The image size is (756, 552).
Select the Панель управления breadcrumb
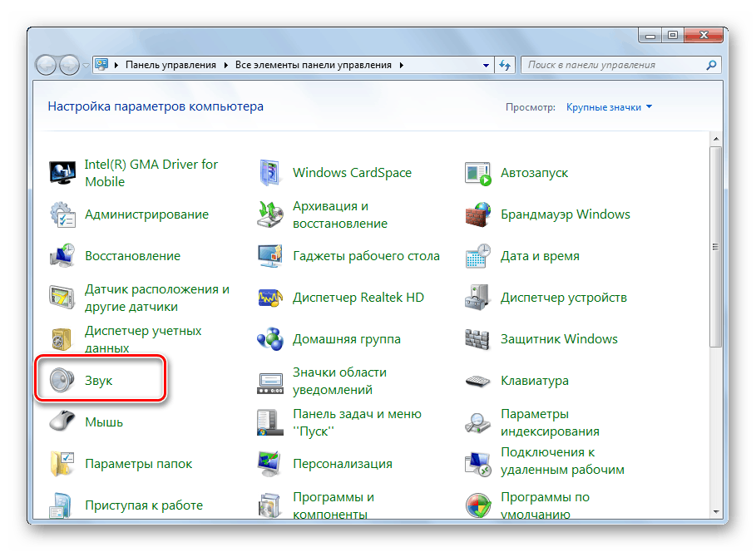click(x=170, y=65)
